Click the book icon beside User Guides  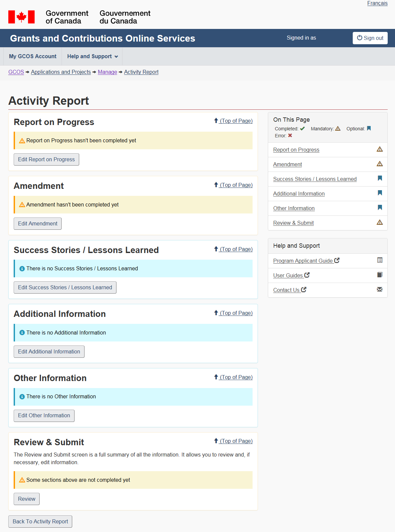(379, 275)
